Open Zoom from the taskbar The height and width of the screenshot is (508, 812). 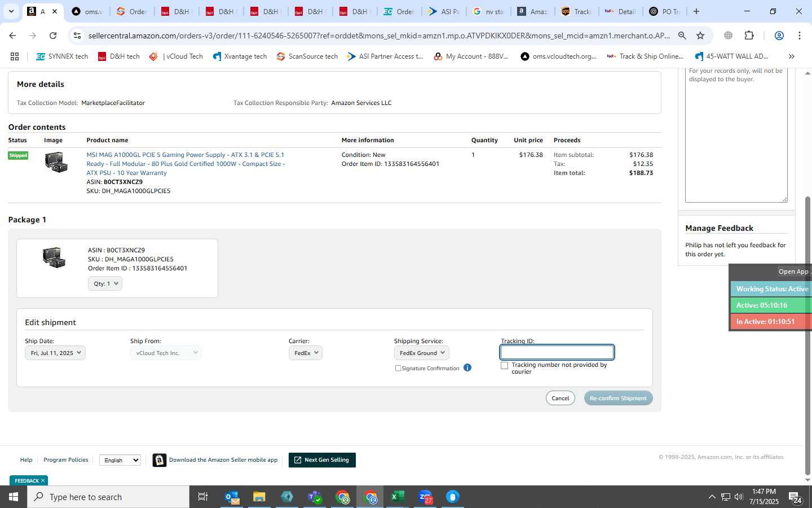tap(425, 497)
